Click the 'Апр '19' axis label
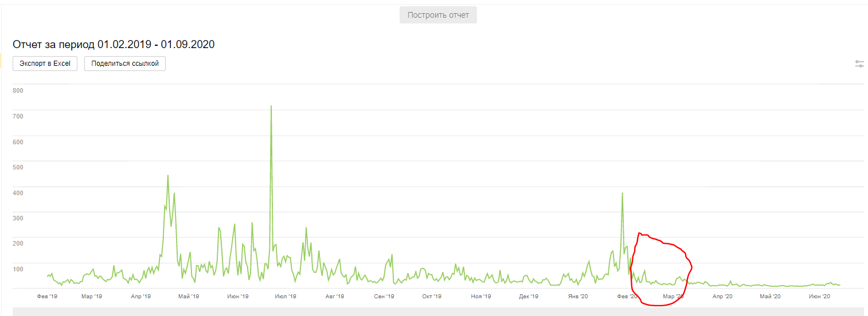The image size is (868, 316). (140, 297)
